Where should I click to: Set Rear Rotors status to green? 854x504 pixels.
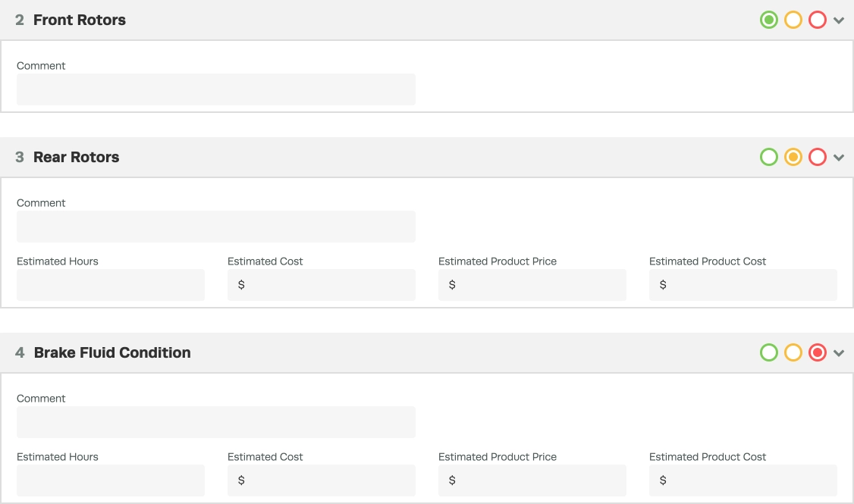click(x=768, y=158)
